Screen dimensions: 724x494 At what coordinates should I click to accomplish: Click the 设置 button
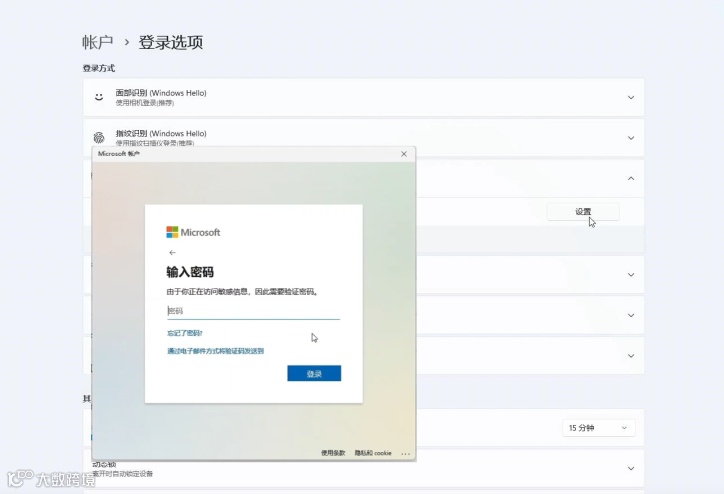pyautogui.click(x=583, y=211)
